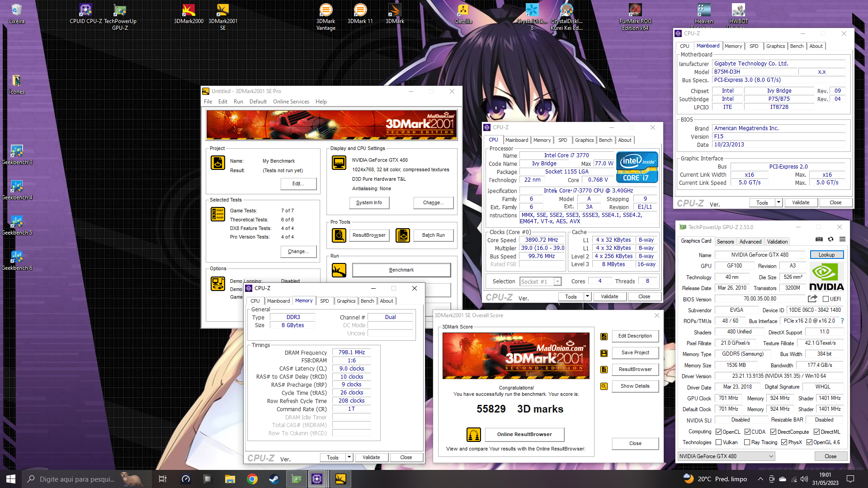
Task: Click the Show Details magnifier icon
Action: pyautogui.click(x=604, y=386)
